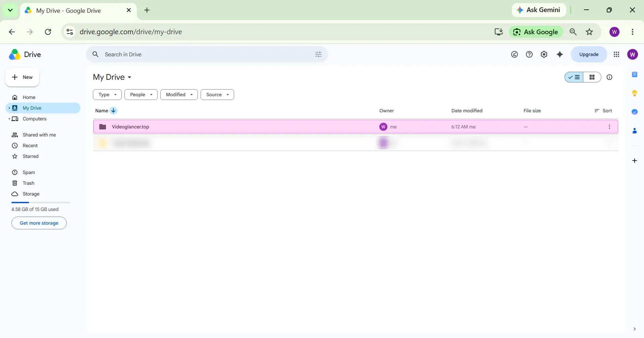644x338 pixels.
Task: Switch to list layout view
Action: coord(574,77)
